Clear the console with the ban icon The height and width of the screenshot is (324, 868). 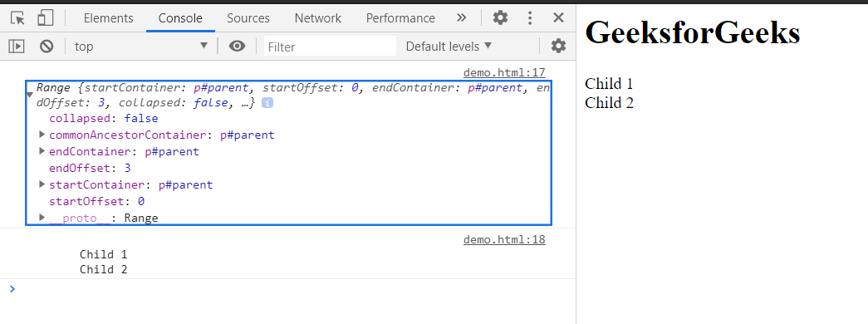(x=47, y=47)
